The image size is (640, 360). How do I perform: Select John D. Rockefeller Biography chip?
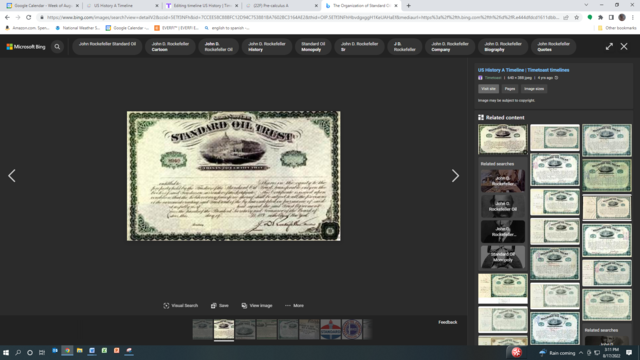pos(503,47)
